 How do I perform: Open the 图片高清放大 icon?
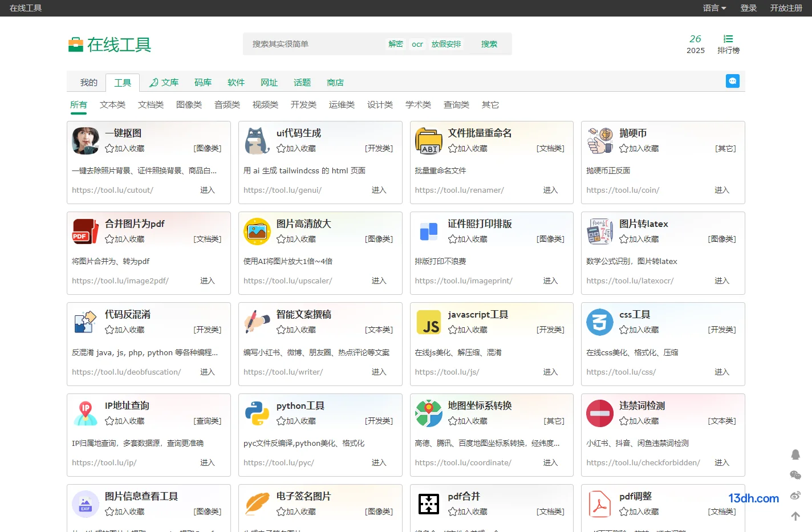[257, 231]
